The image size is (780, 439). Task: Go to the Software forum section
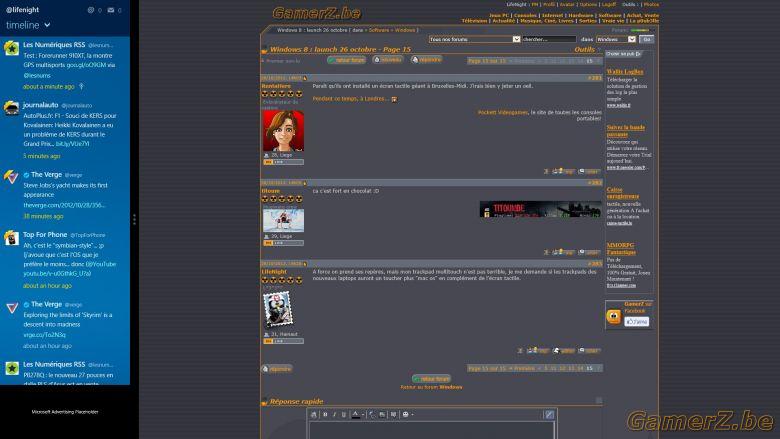pyautogui.click(x=610, y=15)
